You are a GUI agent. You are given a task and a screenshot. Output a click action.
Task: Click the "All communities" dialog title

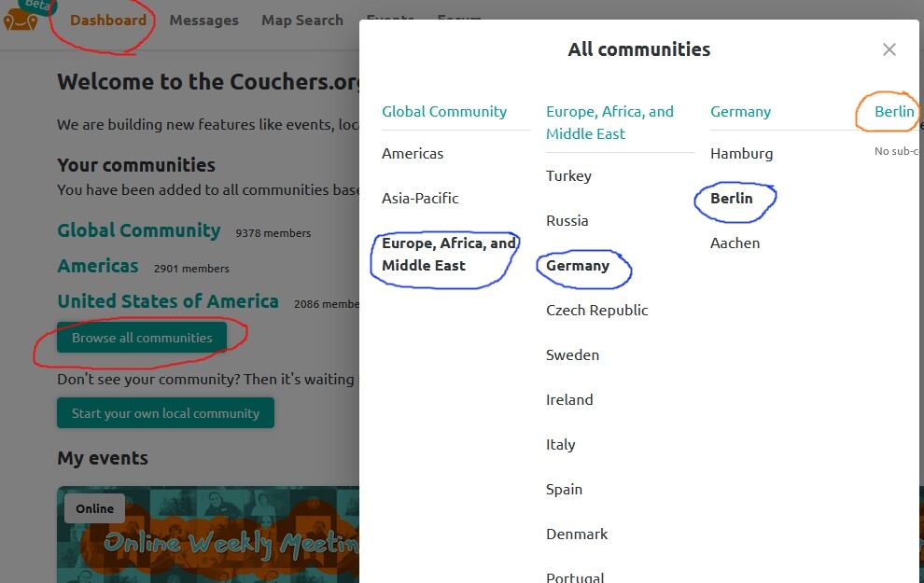click(639, 49)
